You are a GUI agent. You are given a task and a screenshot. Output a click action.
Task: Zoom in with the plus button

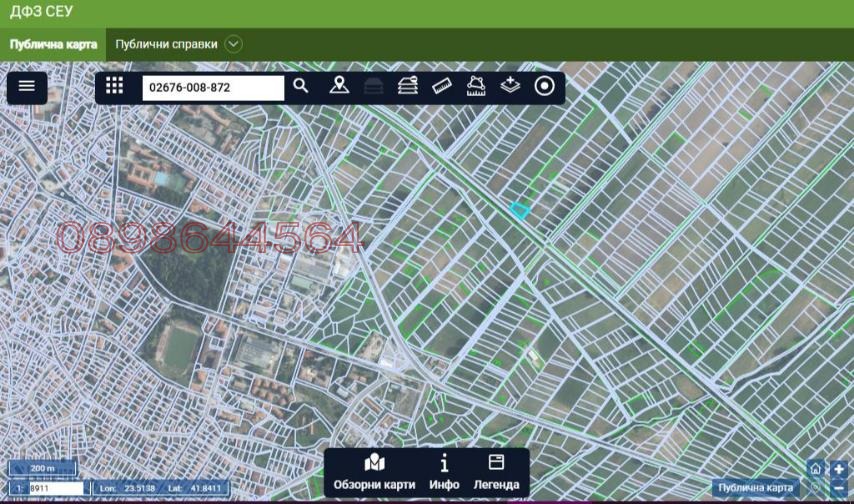coord(839,469)
